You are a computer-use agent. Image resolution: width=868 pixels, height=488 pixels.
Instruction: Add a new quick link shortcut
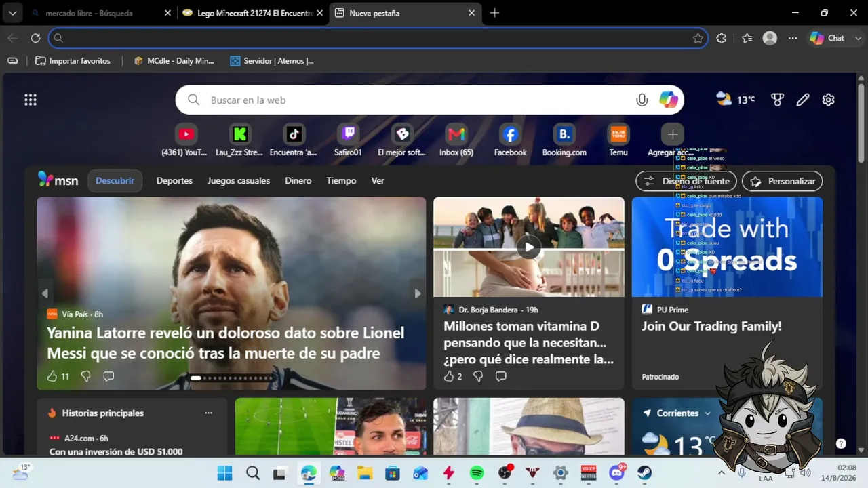pos(673,134)
